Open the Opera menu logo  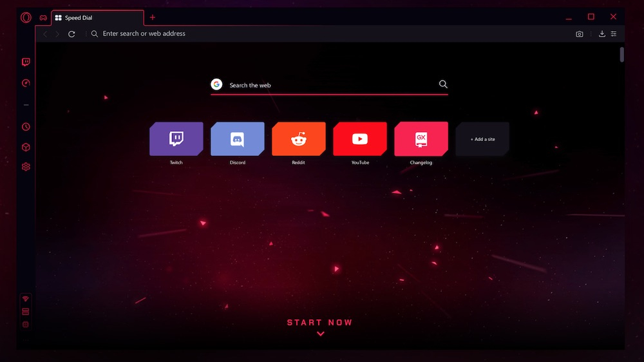(26, 17)
